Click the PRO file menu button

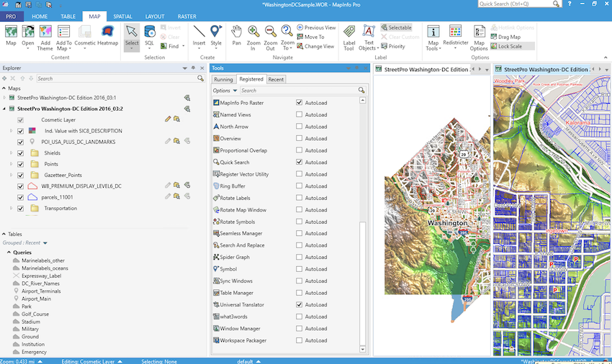click(11, 17)
